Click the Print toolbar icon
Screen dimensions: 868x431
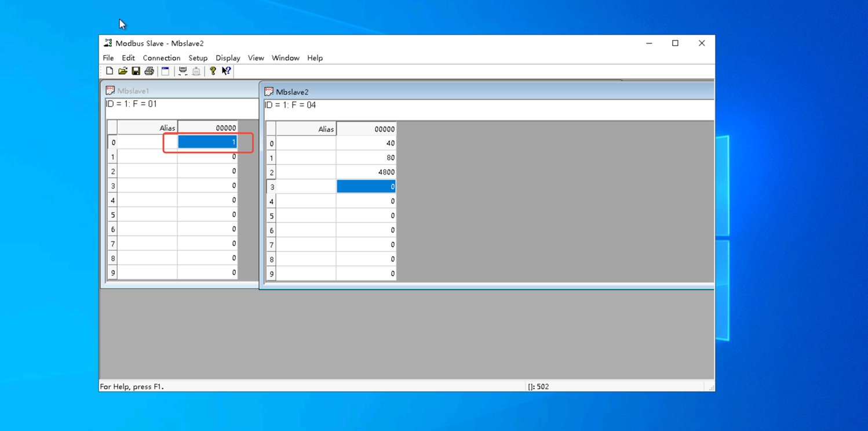coord(149,71)
